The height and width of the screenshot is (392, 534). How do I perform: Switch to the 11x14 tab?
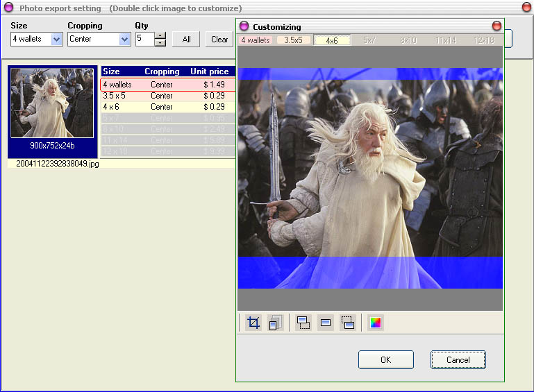click(446, 40)
